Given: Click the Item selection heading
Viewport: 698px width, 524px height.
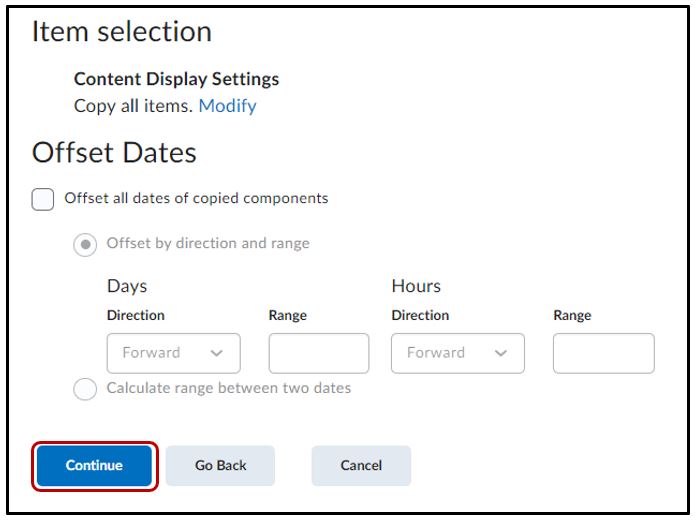Looking at the screenshot, I should point(122,32).
